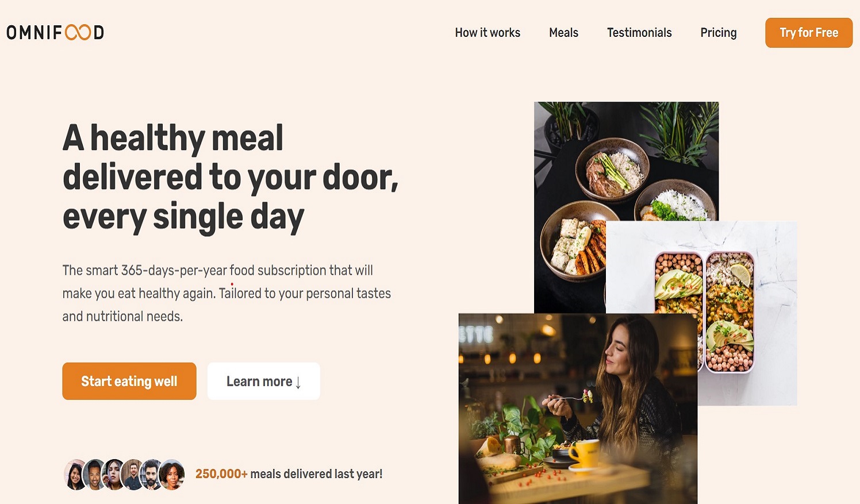
Task: Select the fourth customer avatar
Action: point(133,475)
